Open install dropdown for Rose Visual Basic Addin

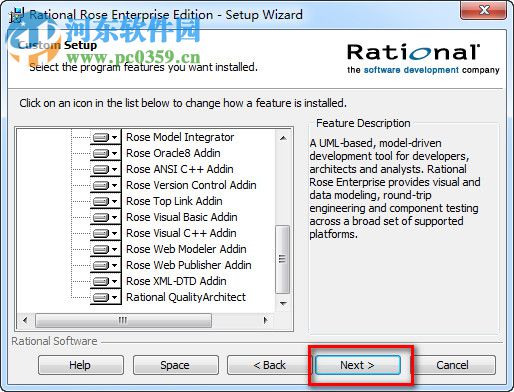tap(105, 217)
